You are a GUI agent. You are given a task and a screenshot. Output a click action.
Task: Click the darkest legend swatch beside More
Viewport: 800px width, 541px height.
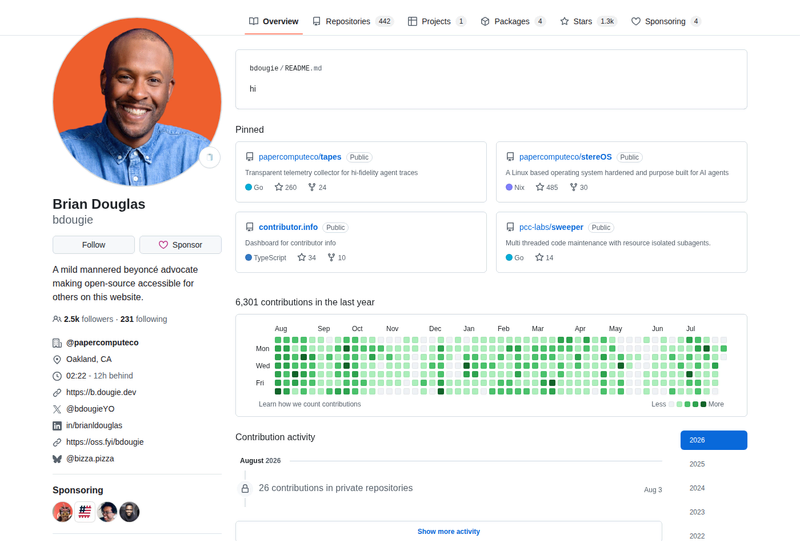[703, 404]
